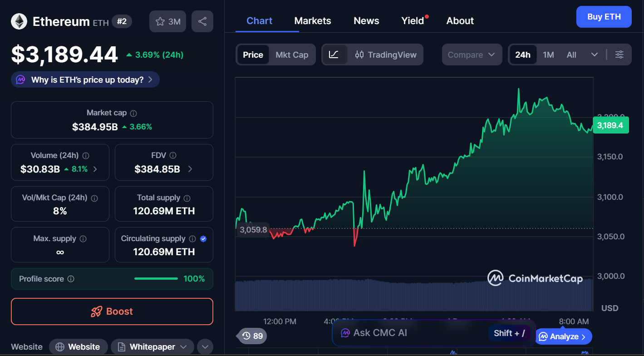Open "Why is ETH's price up today?" link
Screen dimensions: 644x356
(85, 80)
